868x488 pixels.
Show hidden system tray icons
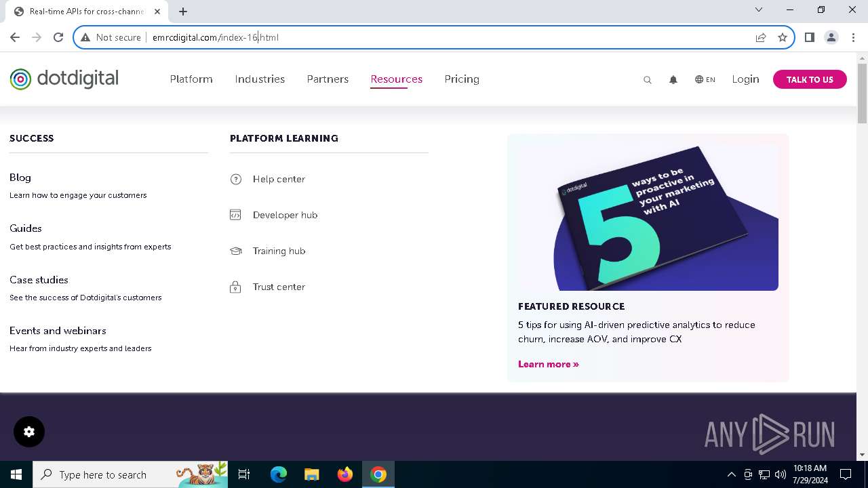tap(731, 474)
